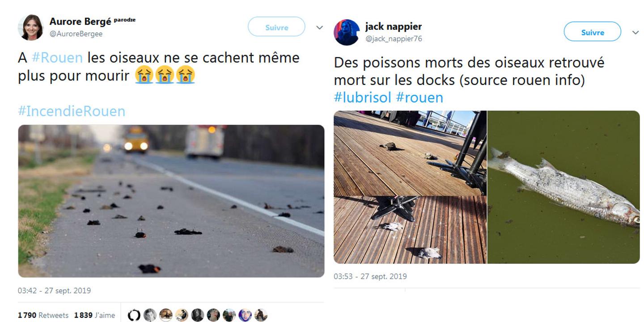View the dead birds on road photo

171,201
